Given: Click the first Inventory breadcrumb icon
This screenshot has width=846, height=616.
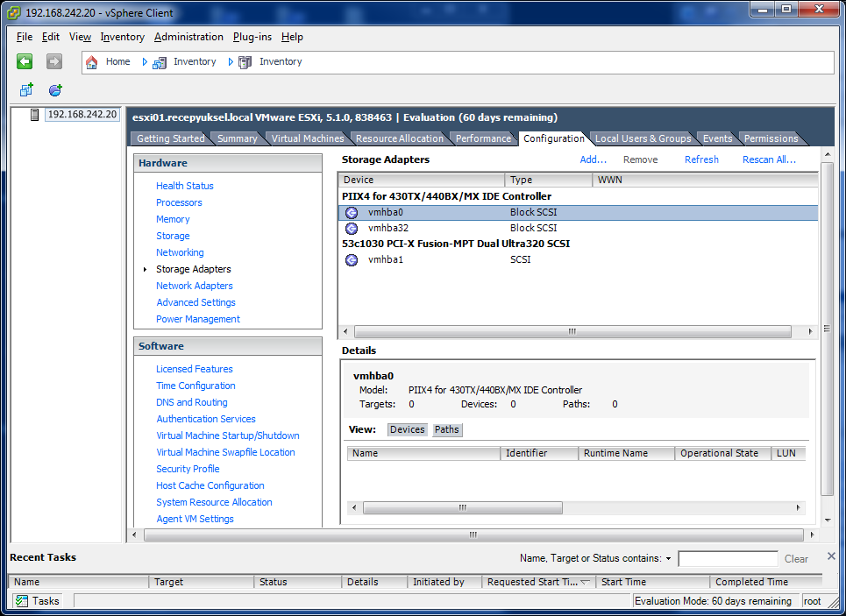Looking at the screenshot, I should tap(160, 62).
